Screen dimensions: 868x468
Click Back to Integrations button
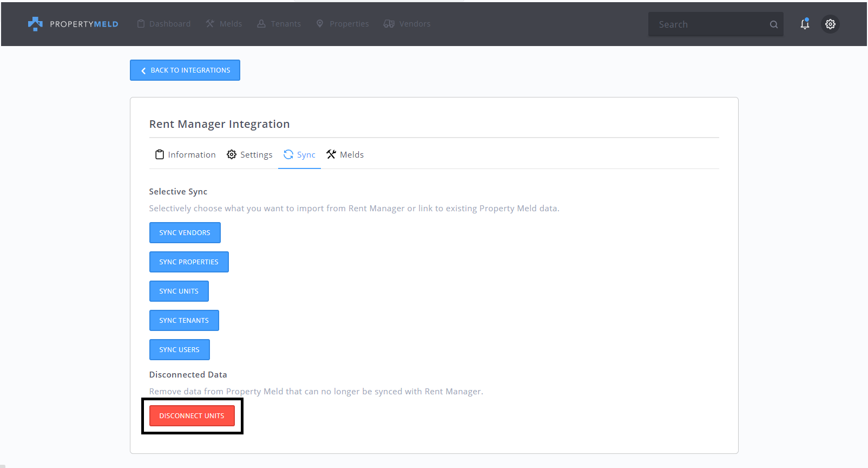click(185, 70)
